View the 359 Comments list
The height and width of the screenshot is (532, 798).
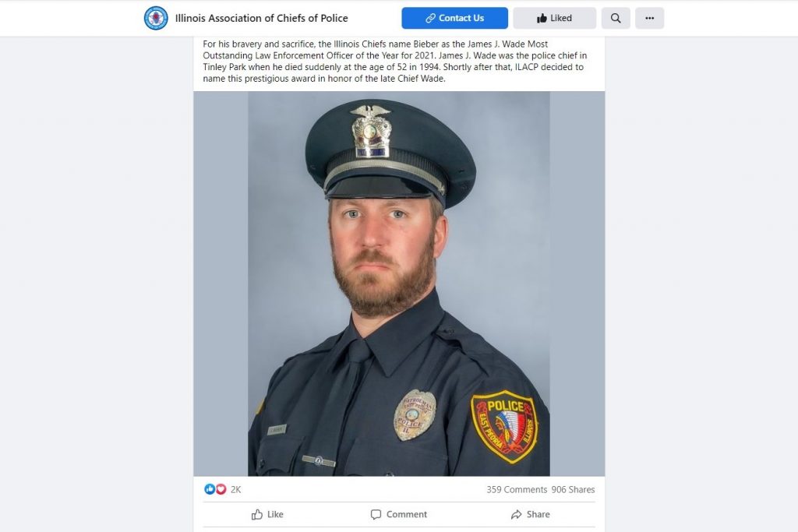coord(517,489)
